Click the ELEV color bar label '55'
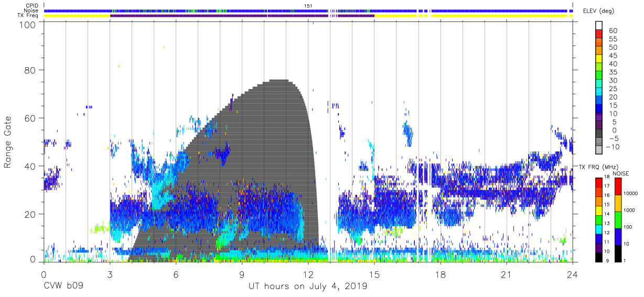 [613, 39]
